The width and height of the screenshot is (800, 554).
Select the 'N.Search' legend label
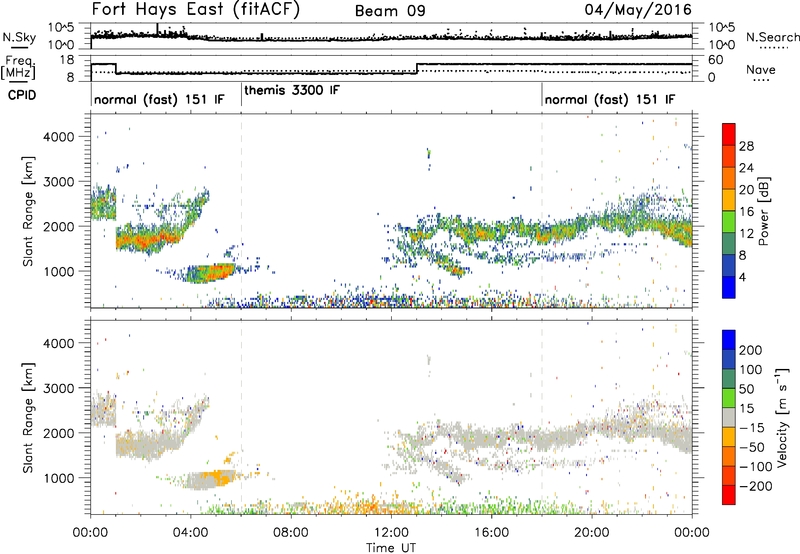[772, 37]
